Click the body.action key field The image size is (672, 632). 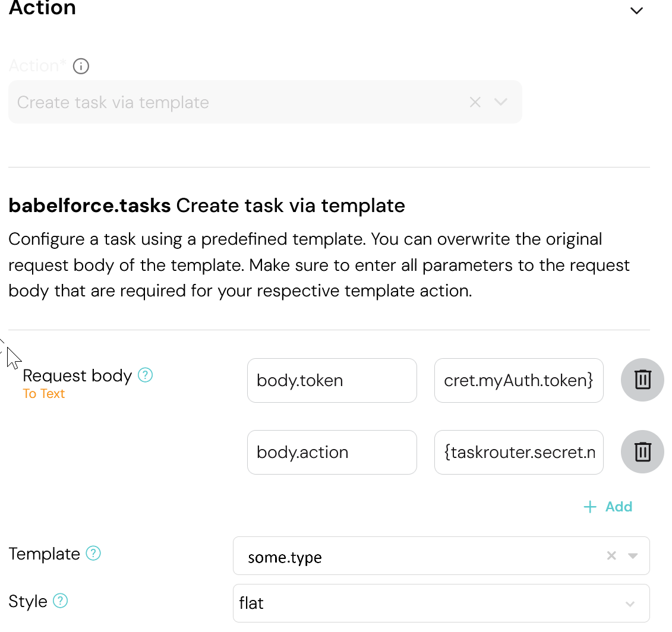[x=332, y=452]
